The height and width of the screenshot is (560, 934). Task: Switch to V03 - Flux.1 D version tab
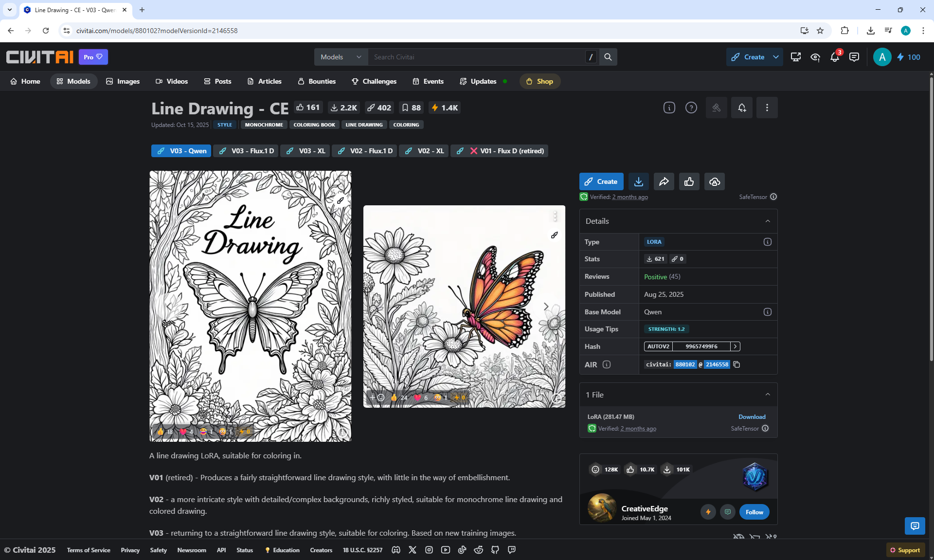tap(246, 151)
